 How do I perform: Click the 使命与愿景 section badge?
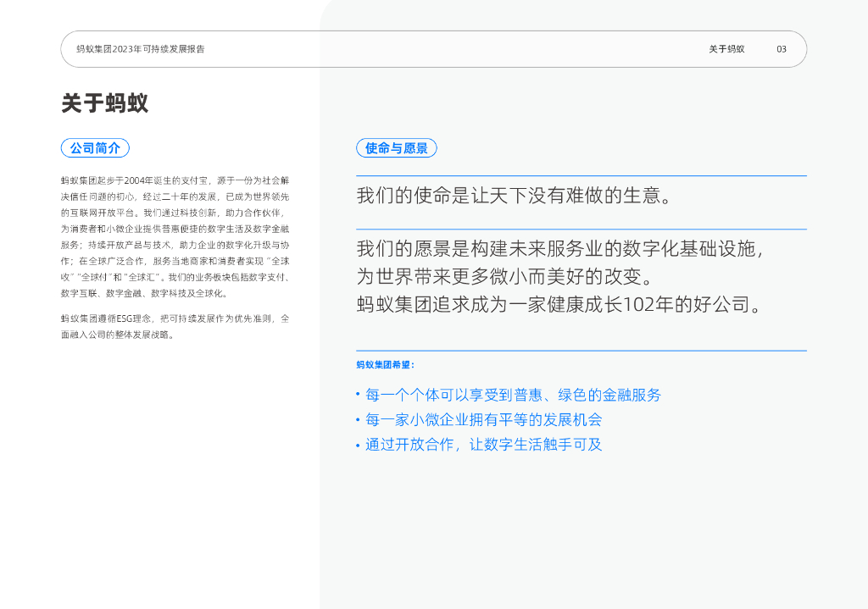click(x=396, y=148)
